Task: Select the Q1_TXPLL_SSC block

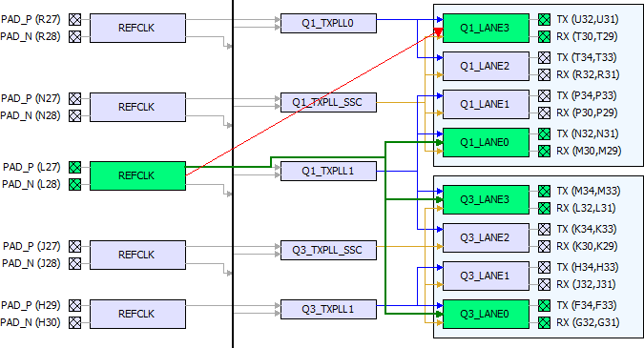Action: 328,102
